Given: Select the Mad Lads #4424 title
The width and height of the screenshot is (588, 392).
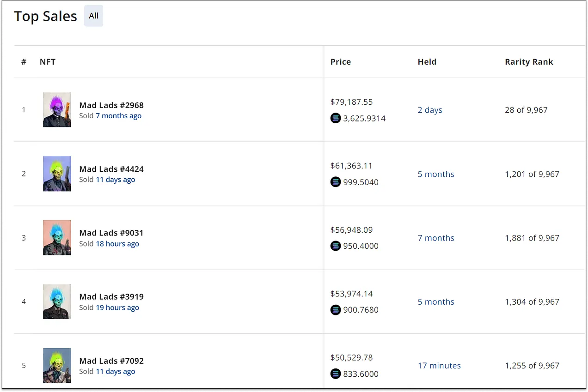Looking at the screenshot, I should (x=111, y=169).
